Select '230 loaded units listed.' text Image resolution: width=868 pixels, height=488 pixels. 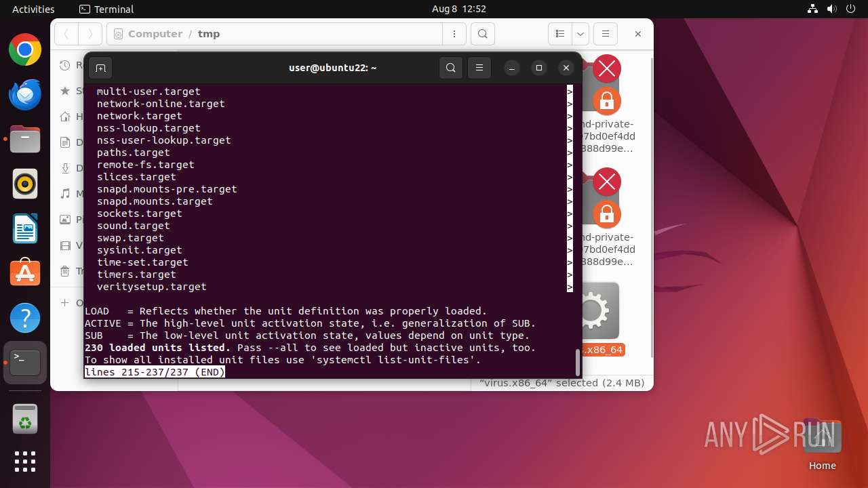[x=158, y=348]
